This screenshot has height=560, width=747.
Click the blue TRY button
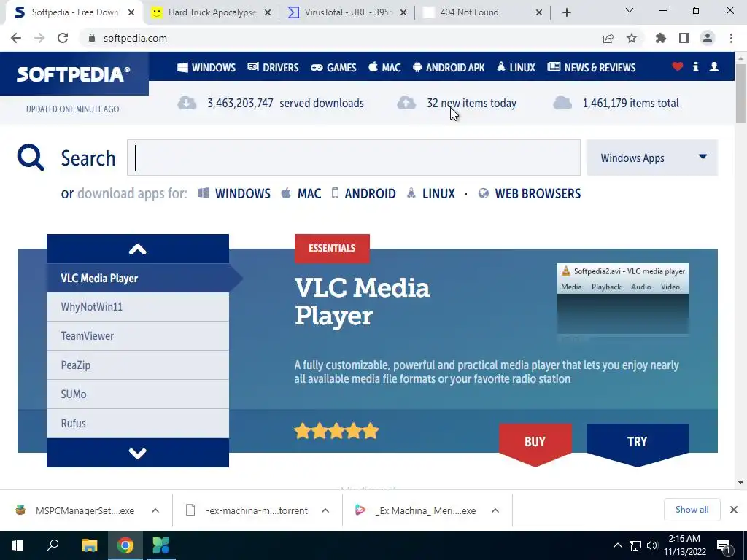click(637, 443)
